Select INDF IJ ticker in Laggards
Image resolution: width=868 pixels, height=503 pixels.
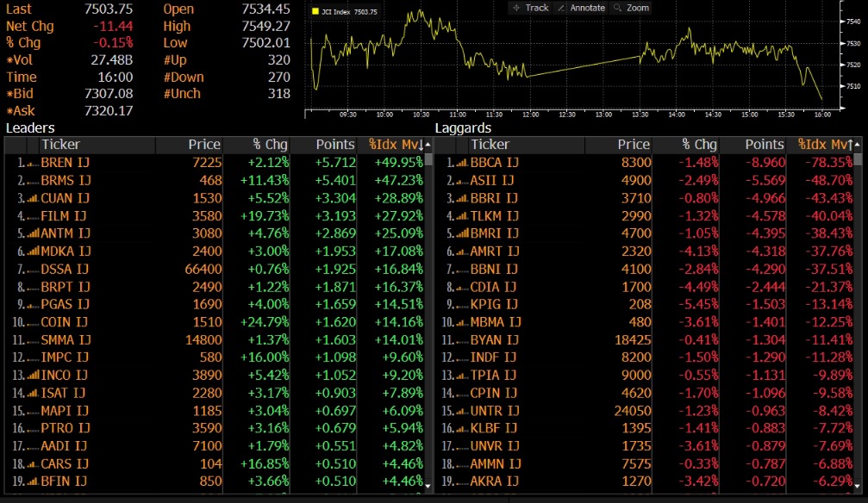point(493,358)
